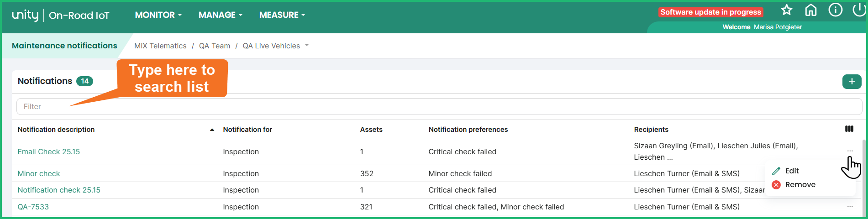Open the Email Check 25.15 notification
This screenshot has width=868, height=219.
(x=49, y=152)
